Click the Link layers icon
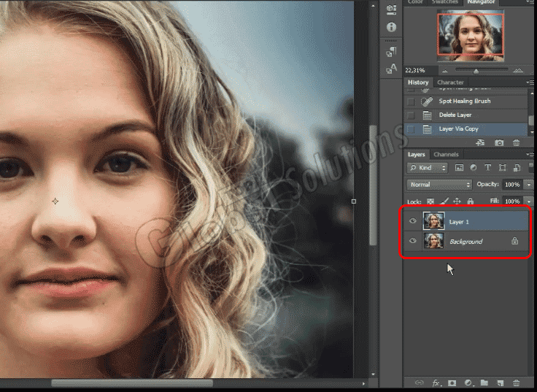This screenshot has width=537, height=392. pos(420,383)
